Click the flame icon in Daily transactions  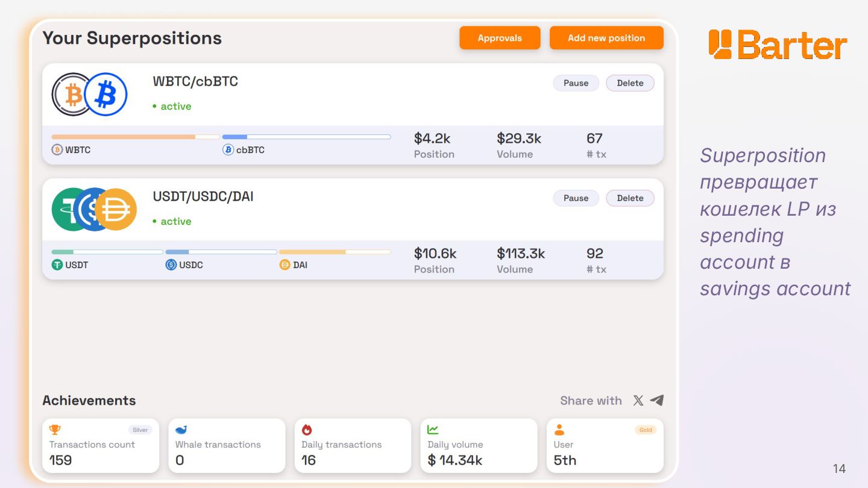307,430
